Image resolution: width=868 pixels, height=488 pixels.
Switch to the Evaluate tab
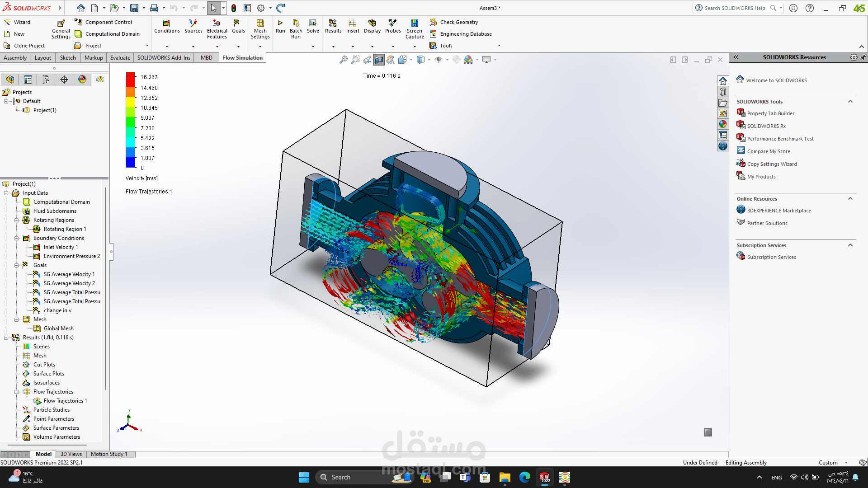(120, 58)
